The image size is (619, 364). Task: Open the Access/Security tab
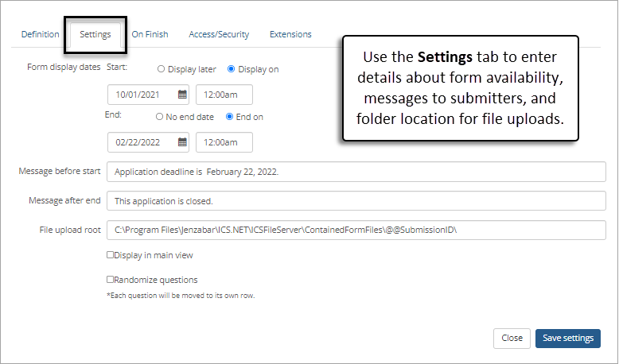pos(219,35)
